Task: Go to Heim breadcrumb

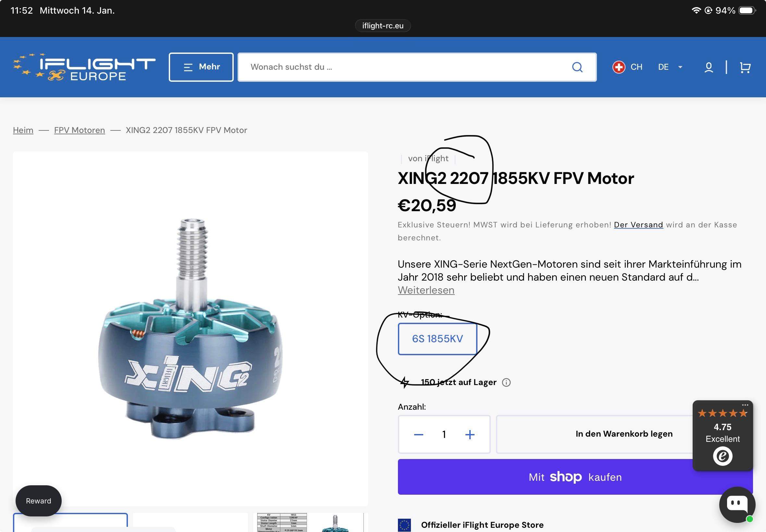Action: [23, 130]
